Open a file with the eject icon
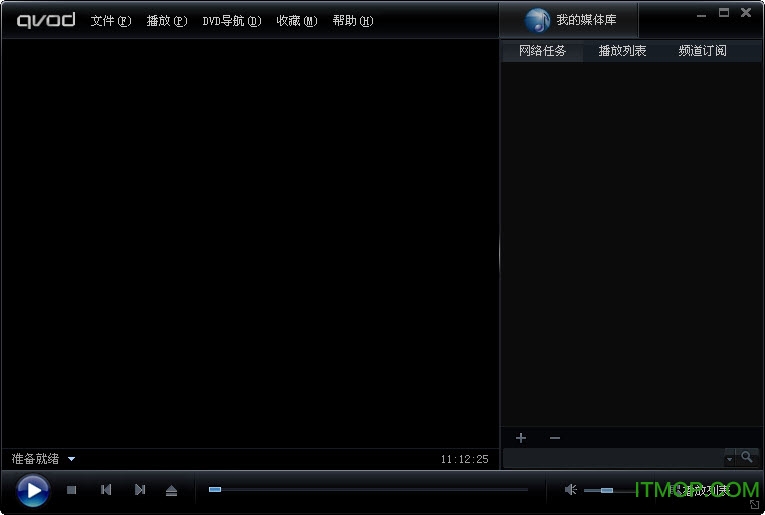The height and width of the screenshot is (515, 765). click(x=171, y=491)
